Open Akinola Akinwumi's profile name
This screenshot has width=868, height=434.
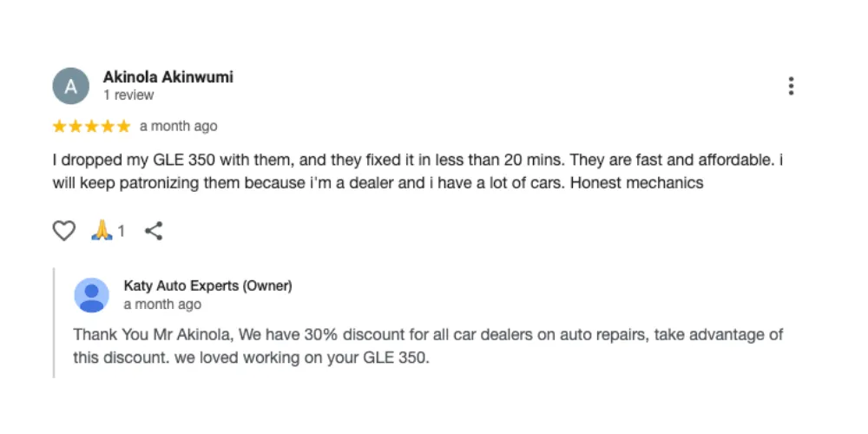pos(168,77)
